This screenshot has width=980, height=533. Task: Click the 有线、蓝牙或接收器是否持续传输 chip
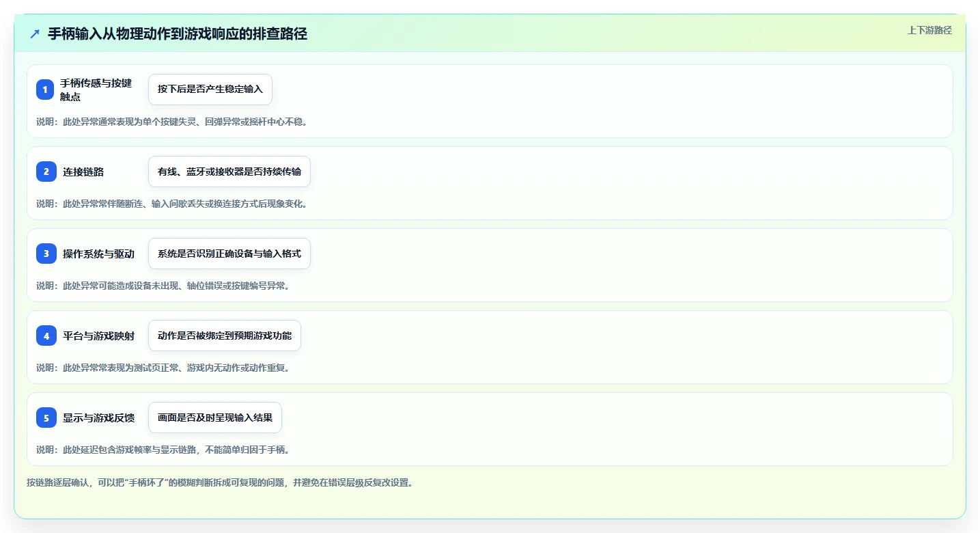(x=229, y=172)
